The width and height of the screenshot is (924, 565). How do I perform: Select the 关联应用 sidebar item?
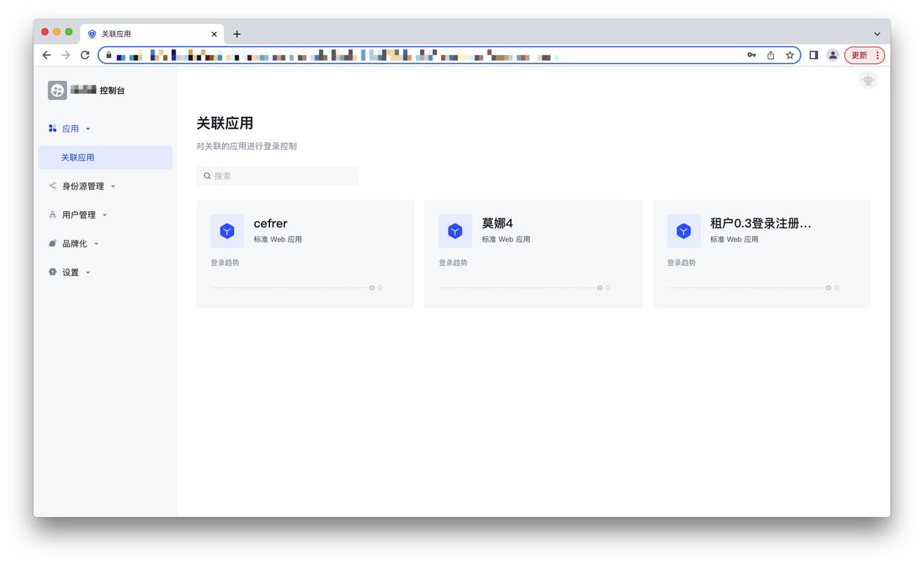[x=78, y=158]
